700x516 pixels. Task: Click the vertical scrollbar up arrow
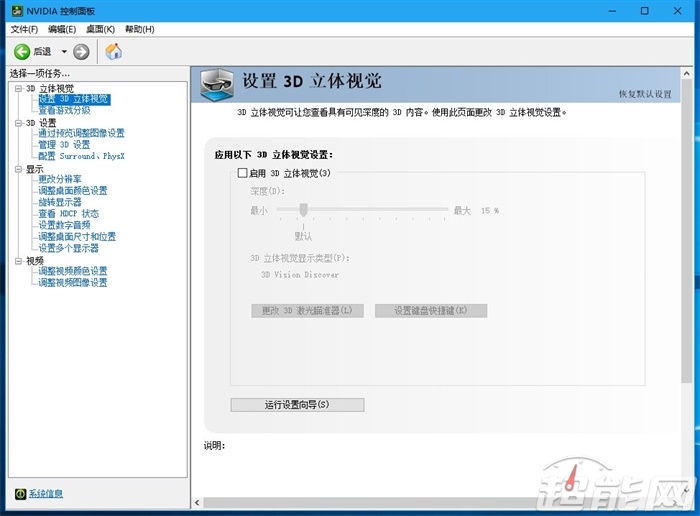(687, 73)
